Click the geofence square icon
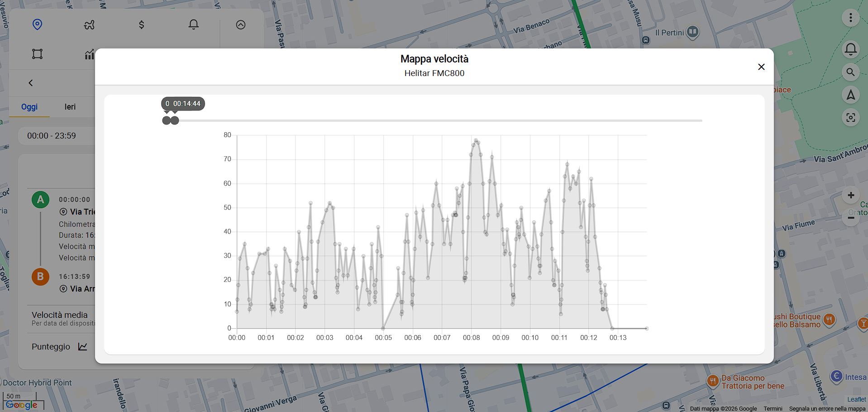 coord(38,54)
